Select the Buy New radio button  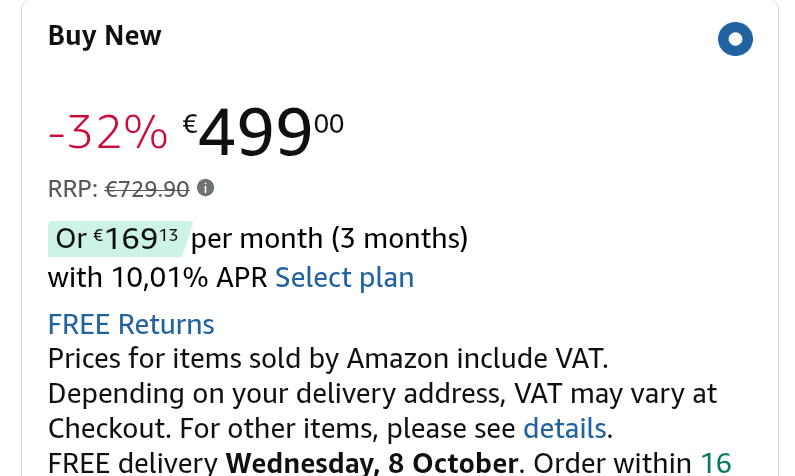point(735,40)
